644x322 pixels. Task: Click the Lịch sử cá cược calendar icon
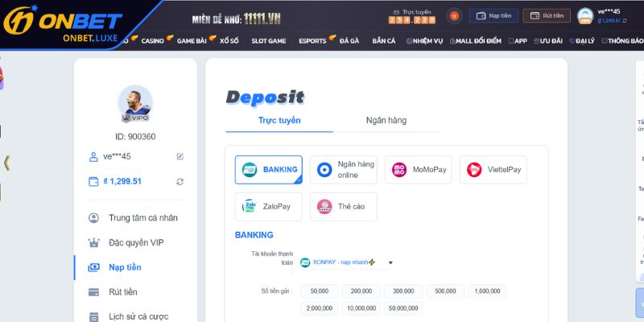93,316
